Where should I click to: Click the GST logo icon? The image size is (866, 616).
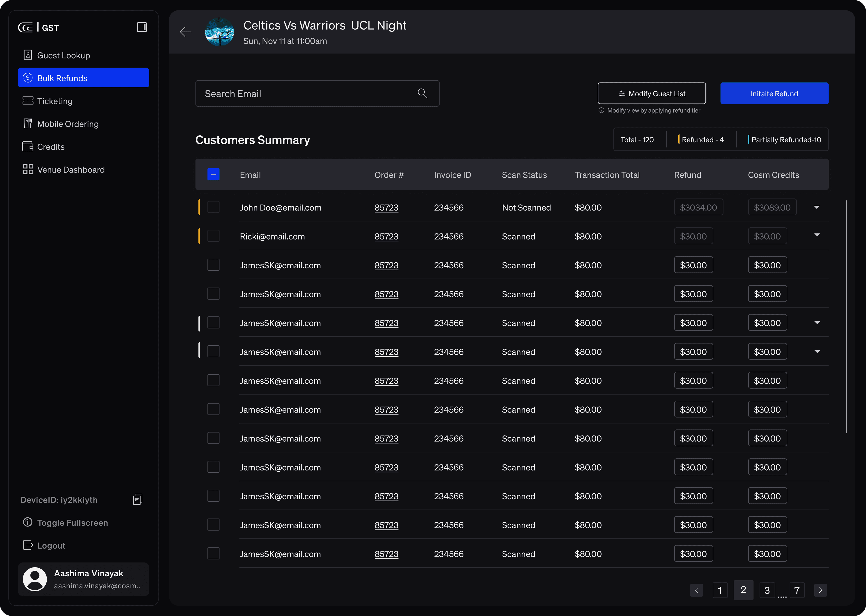pos(25,27)
